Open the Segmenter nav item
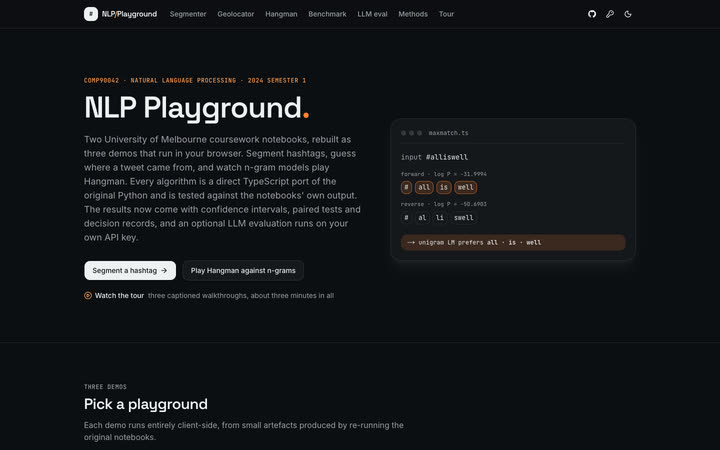Viewport: 720px width, 450px height. click(188, 14)
